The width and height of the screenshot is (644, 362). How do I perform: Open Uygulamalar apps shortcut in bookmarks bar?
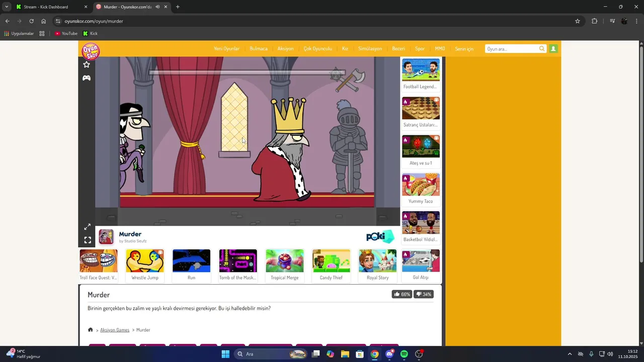click(x=19, y=34)
